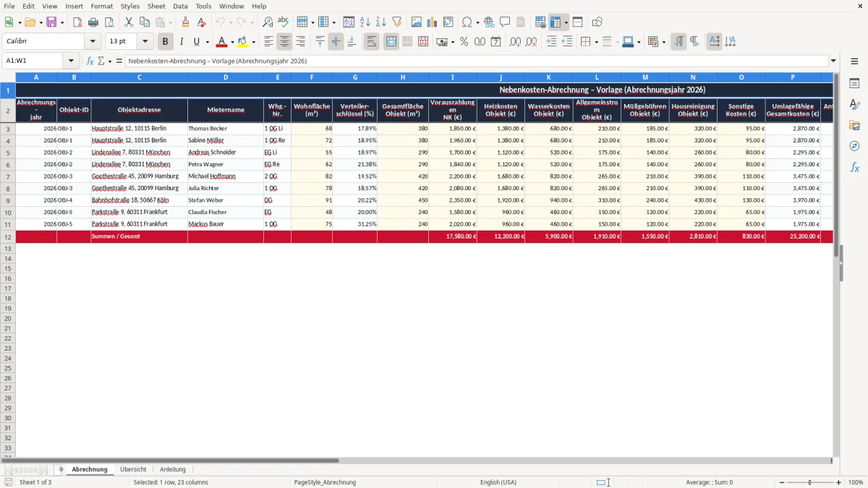Toggle Print Preview
Screen dimensions: 868x488
(x=109, y=22)
